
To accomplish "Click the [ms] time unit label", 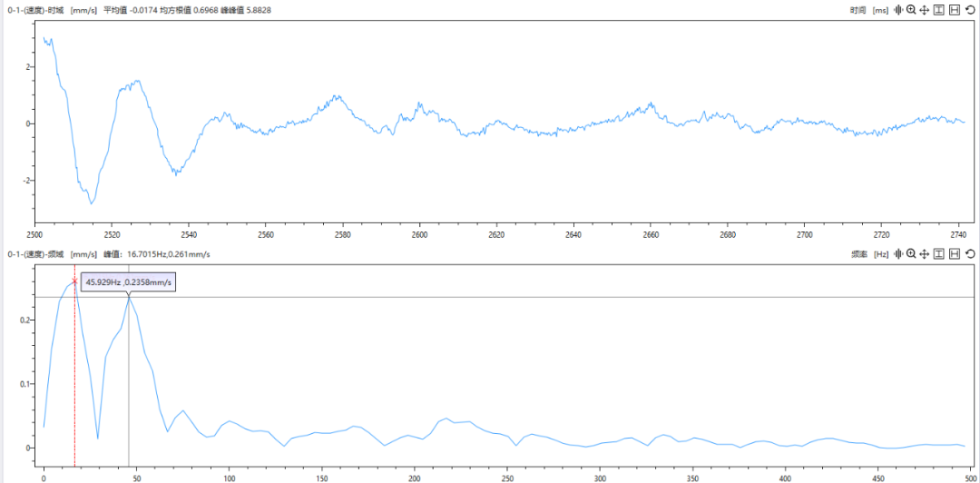I will (879, 10).
